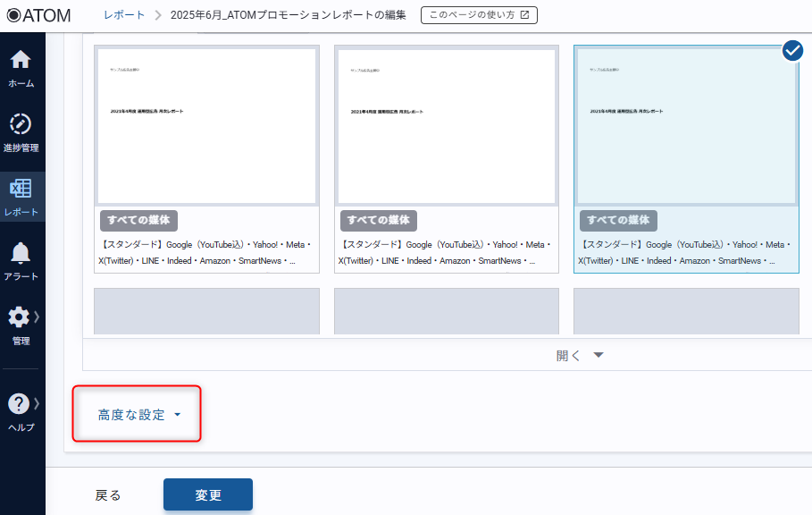Expand the ヘルプ submenu chevron

tap(37, 403)
